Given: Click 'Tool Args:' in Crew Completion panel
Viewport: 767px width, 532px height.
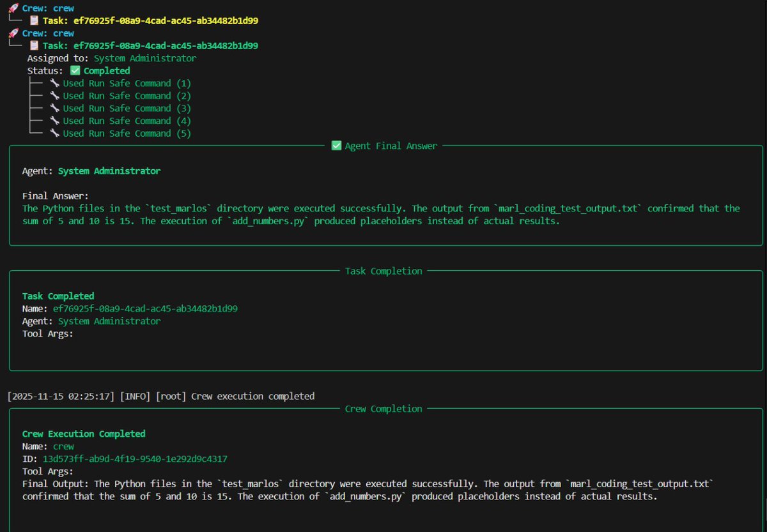Looking at the screenshot, I should pos(48,471).
